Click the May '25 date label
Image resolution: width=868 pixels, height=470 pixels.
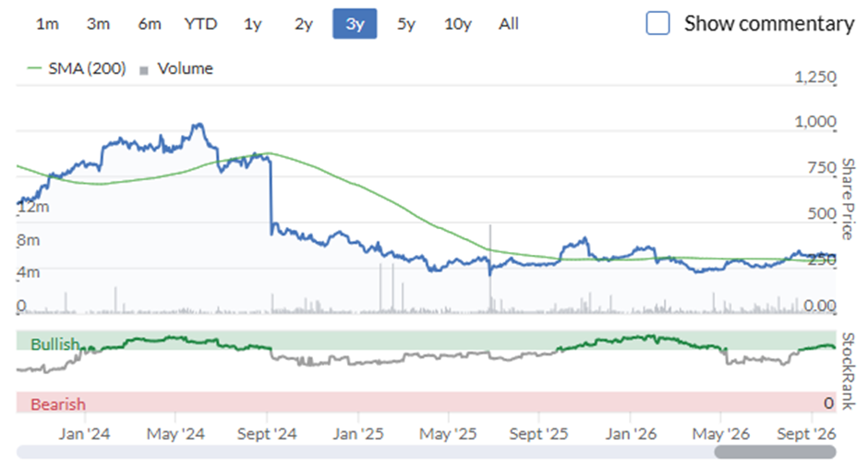click(x=448, y=433)
